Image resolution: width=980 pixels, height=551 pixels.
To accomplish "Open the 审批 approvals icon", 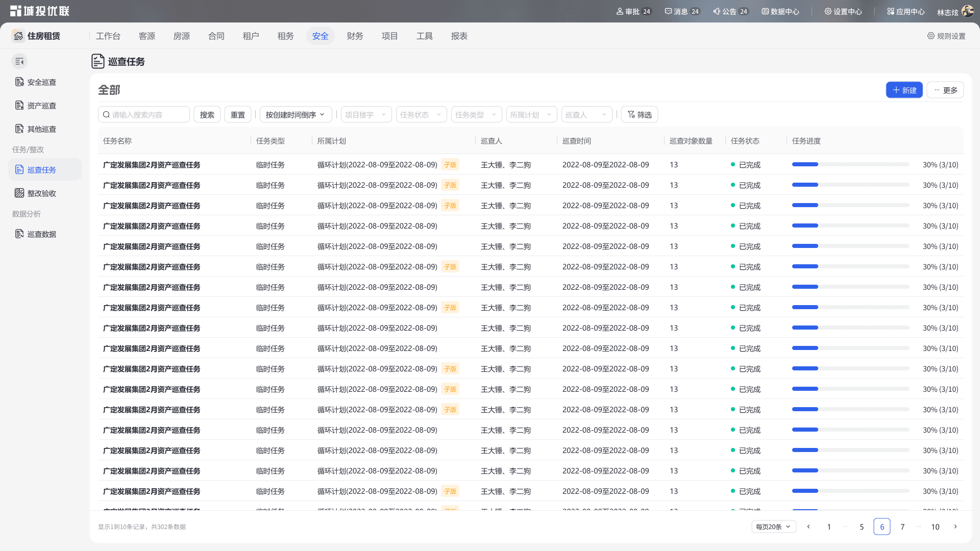I will (620, 11).
